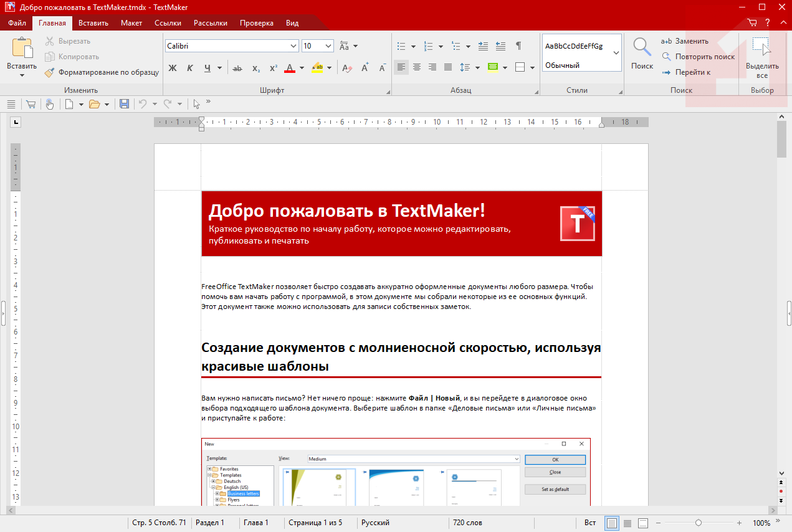Viewport: 792px width, 532px height.
Task: Click the save floppy disk icon
Action: coord(125,104)
